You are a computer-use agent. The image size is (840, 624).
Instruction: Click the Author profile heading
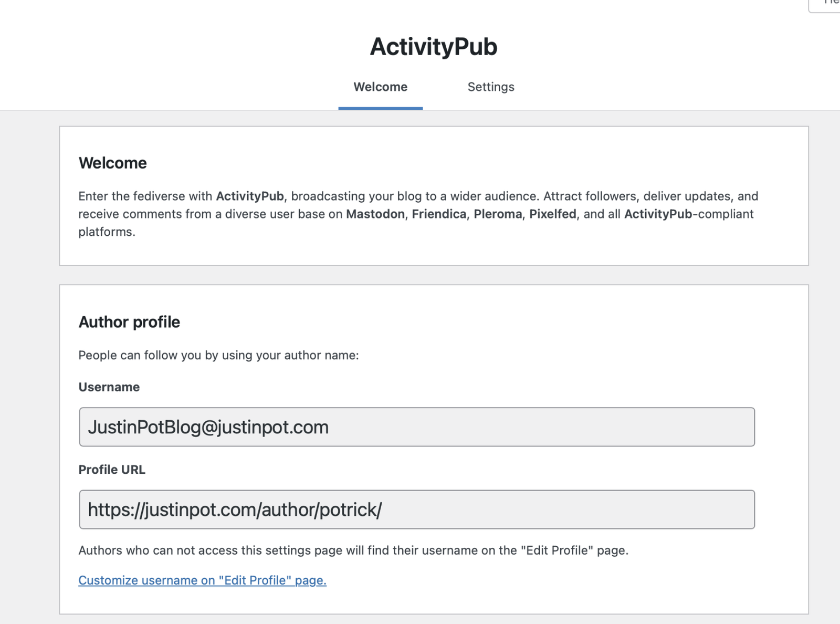coord(129,322)
